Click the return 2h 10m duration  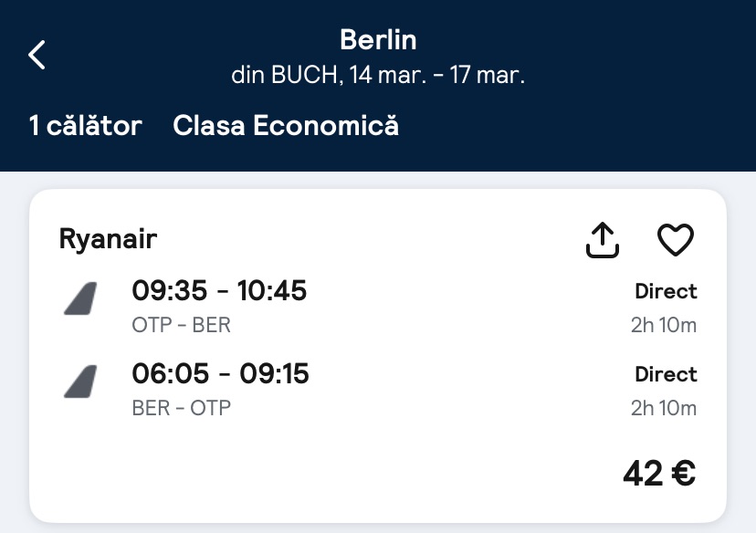664,407
